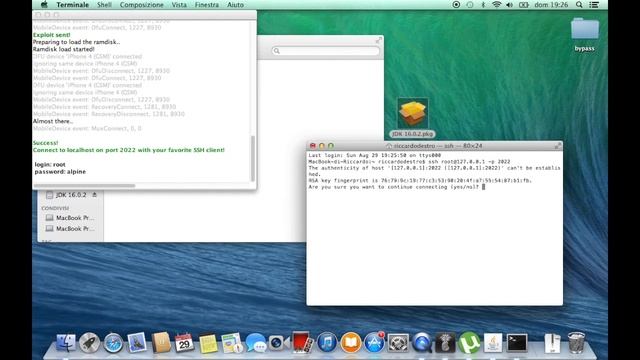Click the CONDIVISI sidebar heading
The height and width of the screenshot is (360, 640).
[55, 208]
